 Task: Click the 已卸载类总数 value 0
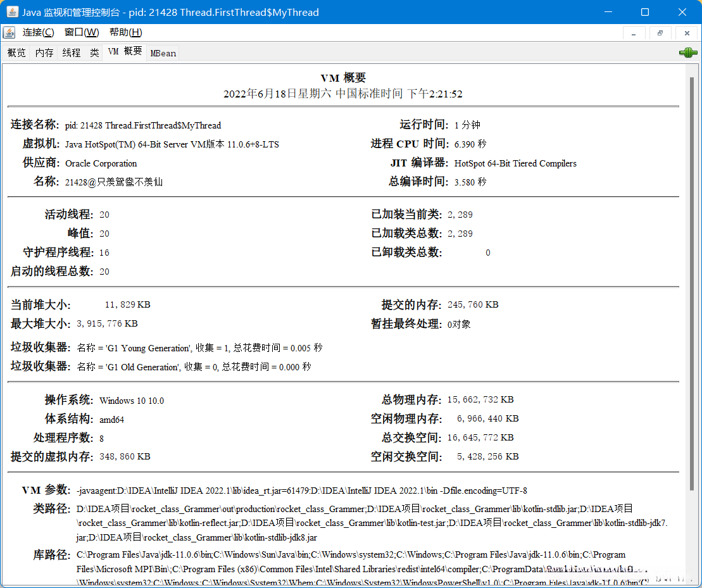point(488,253)
